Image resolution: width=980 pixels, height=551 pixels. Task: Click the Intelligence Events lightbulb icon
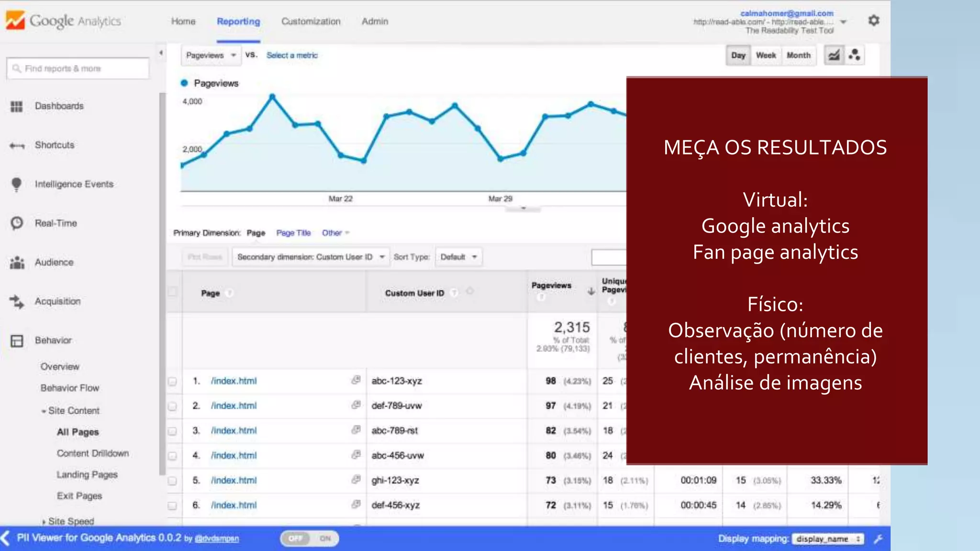16,185
